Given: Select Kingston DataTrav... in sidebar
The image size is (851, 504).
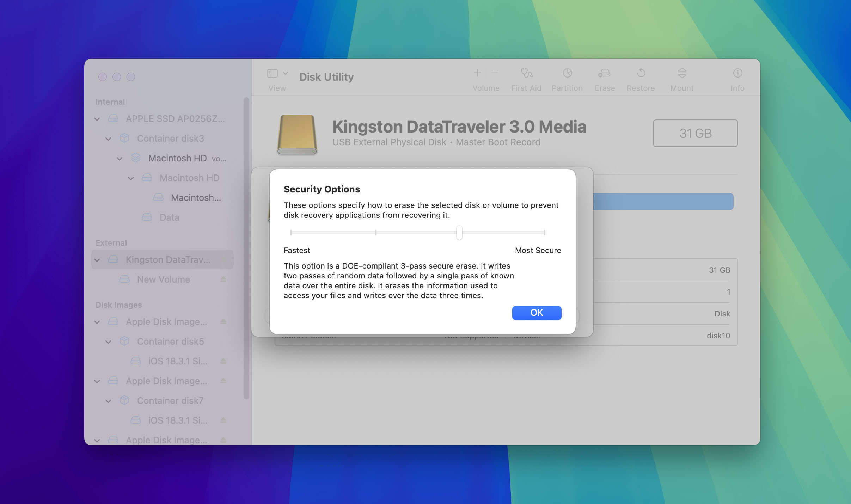Looking at the screenshot, I should 162,260.
